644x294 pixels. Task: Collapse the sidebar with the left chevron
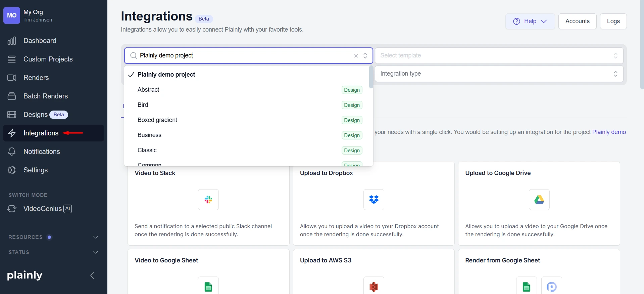click(x=92, y=276)
